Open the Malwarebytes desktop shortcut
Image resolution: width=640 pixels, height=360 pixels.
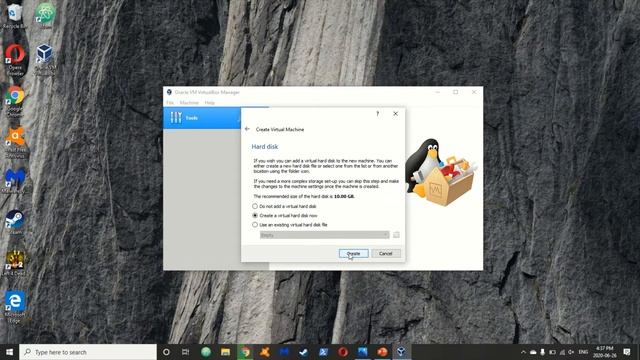[15, 181]
